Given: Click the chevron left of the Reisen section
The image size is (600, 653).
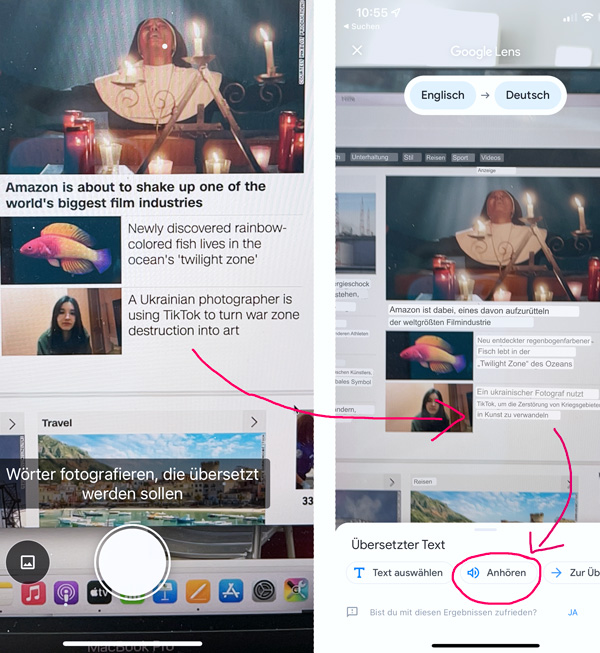Looking at the screenshot, I should 392,482.
